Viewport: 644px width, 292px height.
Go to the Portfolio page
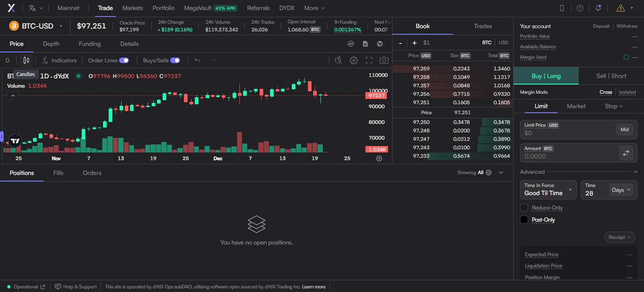163,8
